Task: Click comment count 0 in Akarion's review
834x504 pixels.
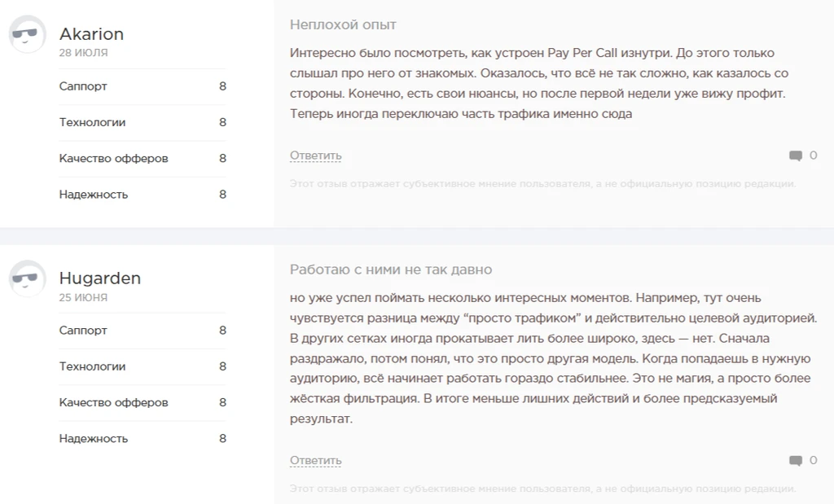Action: [813, 156]
